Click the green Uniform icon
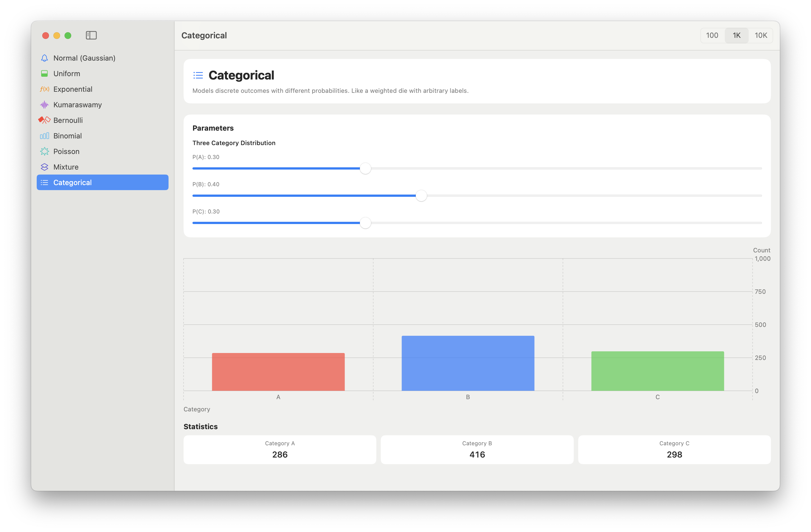 [44, 74]
